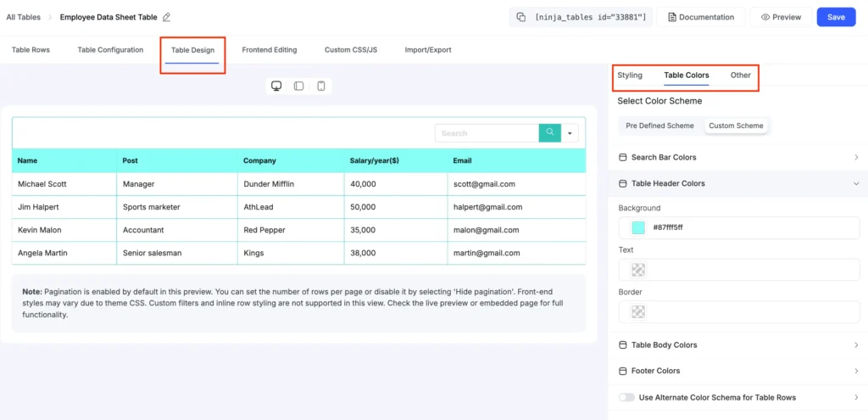
Task: Click the Employee Data Sheet Table title
Action: coord(108,17)
